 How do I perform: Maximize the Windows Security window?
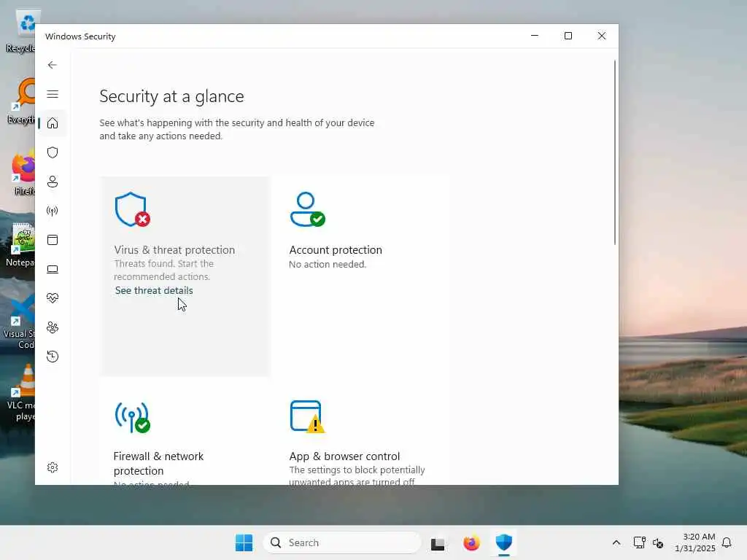point(568,36)
